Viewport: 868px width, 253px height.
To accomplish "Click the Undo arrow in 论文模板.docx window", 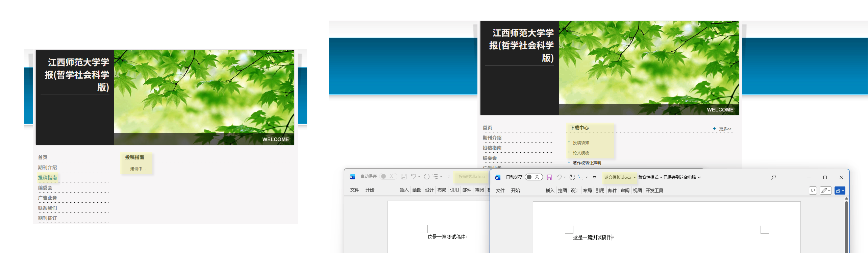I will (x=559, y=177).
